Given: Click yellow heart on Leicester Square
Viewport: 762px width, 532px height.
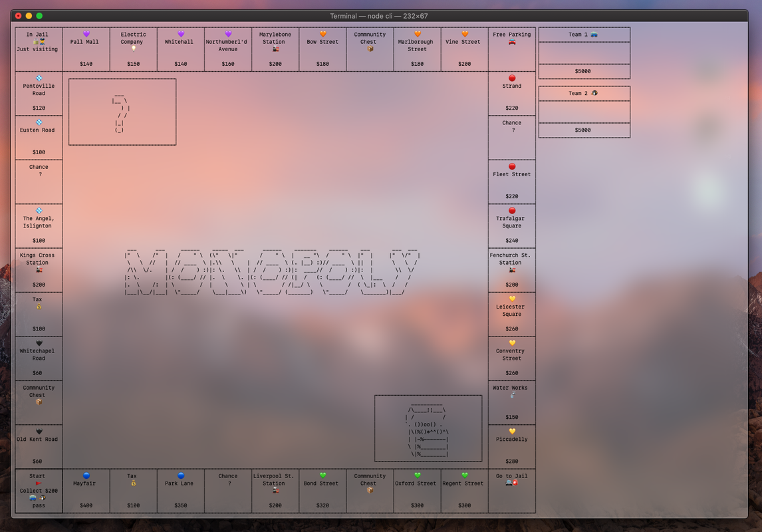Looking at the screenshot, I should click(512, 299).
